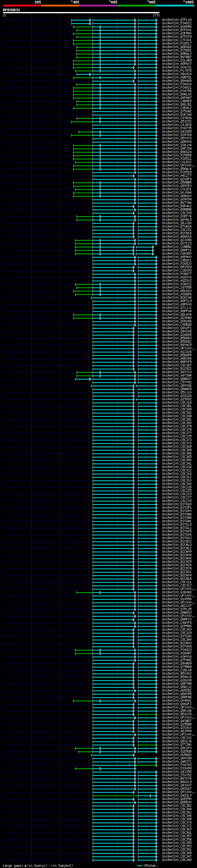Select hit UniRef100_Q53I52

[176, 121]
